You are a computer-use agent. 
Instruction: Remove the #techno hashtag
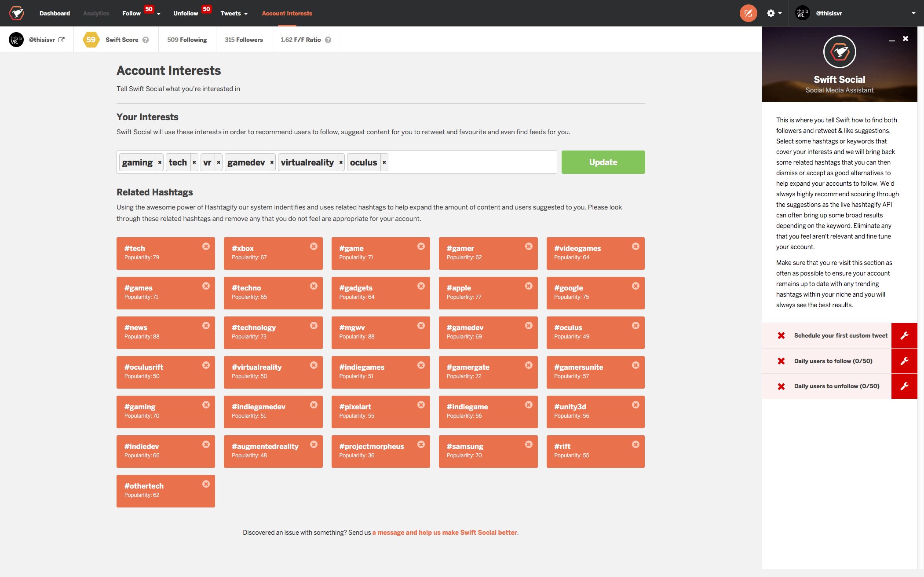coord(314,286)
